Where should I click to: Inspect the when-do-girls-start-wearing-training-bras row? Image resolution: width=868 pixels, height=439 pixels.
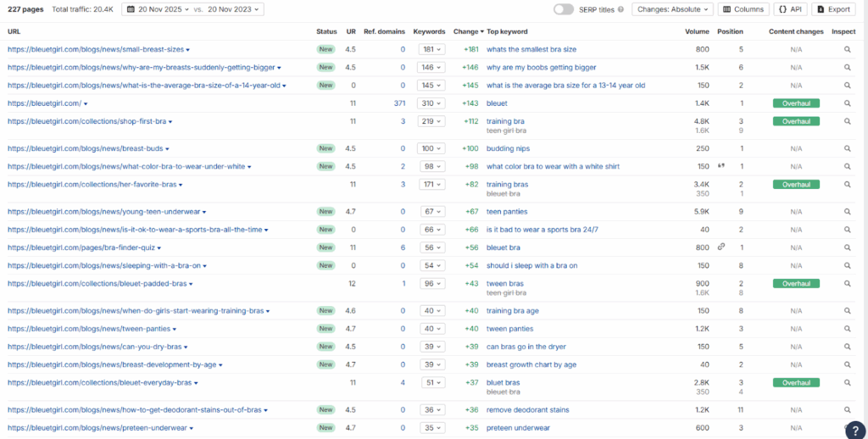[x=847, y=311]
